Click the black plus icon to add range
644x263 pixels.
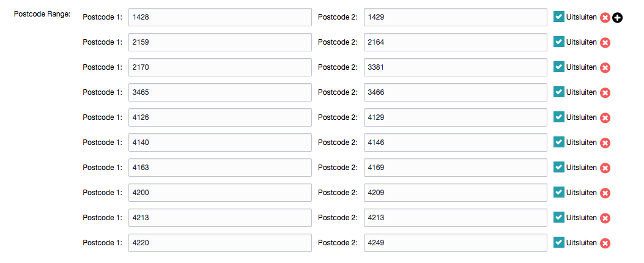pos(617,18)
